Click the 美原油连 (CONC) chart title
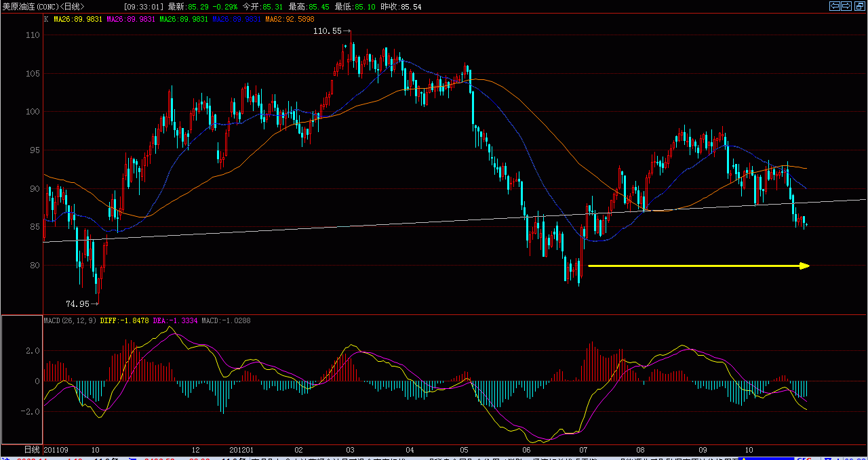The width and height of the screenshot is (868, 460). (31, 6)
